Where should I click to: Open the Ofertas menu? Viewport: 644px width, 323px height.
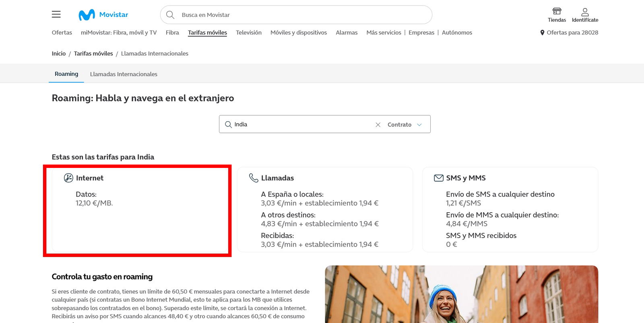62,33
